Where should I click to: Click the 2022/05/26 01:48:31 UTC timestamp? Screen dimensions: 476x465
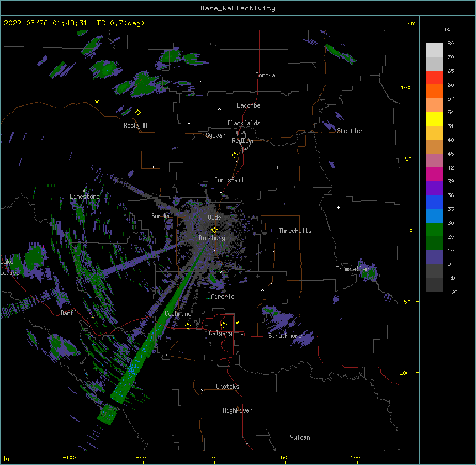[55, 23]
